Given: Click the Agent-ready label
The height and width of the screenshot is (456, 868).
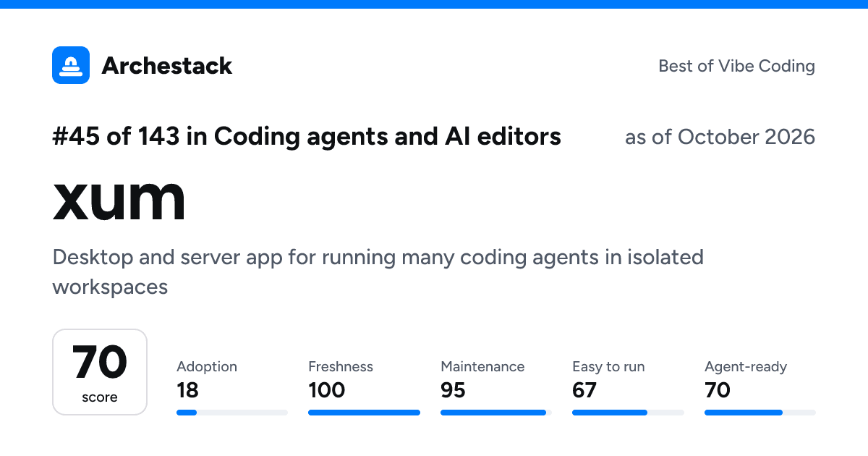Looking at the screenshot, I should (746, 367).
